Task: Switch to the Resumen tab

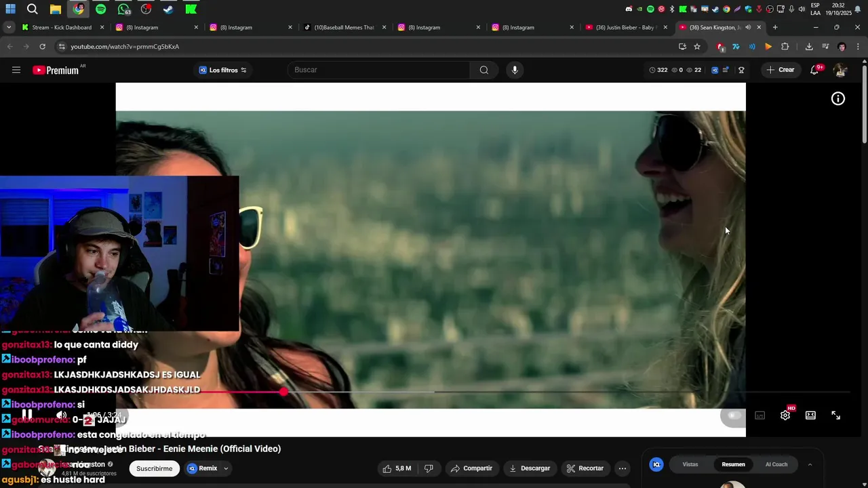Action: click(733, 464)
